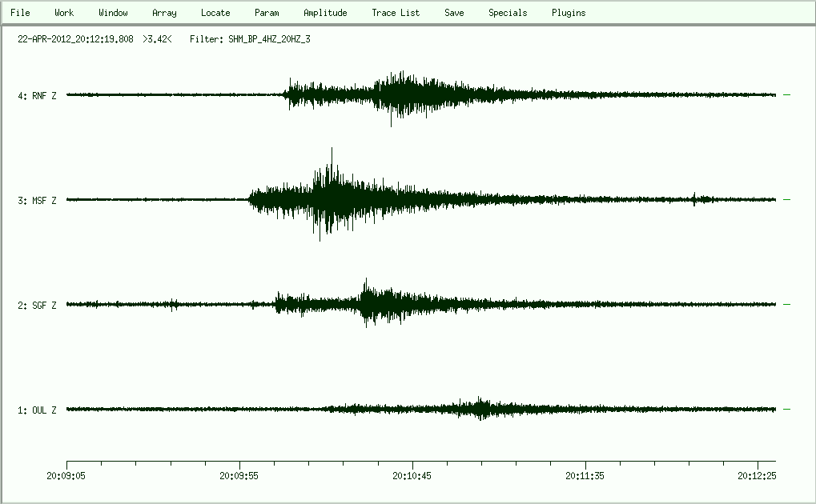Open the Param menu
The height and width of the screenshot is (504, 816).
[267, 13]
